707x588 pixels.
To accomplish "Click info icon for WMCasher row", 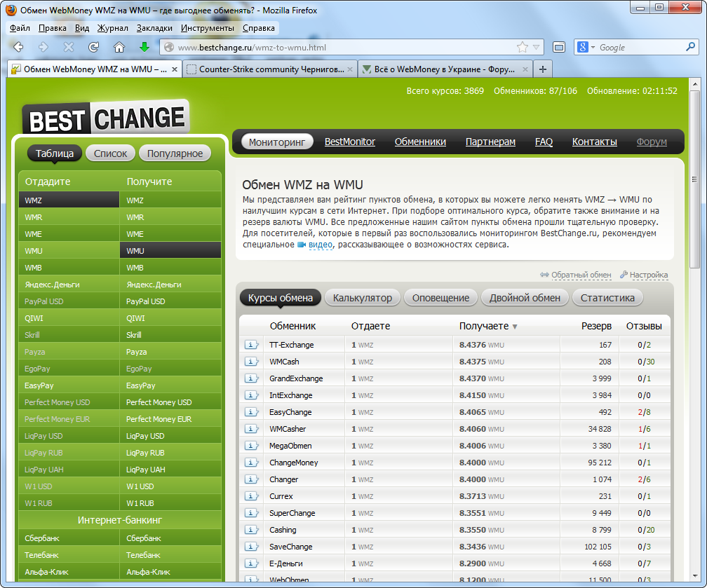I will (251, 429).
